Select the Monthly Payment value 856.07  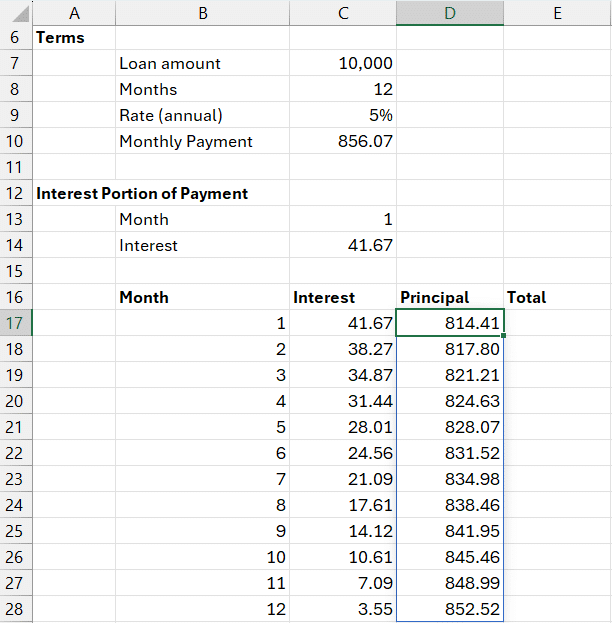[x=342, y=141]
